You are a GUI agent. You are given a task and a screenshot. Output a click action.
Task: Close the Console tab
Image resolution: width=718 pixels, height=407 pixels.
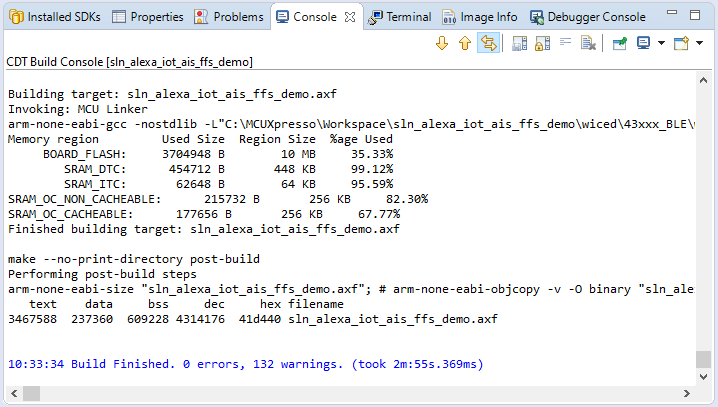click(350, 17)
